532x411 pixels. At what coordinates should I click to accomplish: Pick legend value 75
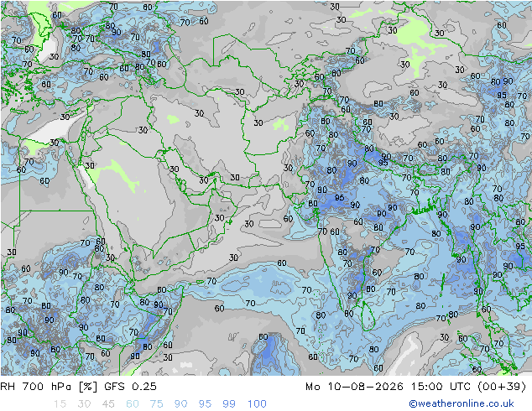pyautogui.click(x=156, y=404)
